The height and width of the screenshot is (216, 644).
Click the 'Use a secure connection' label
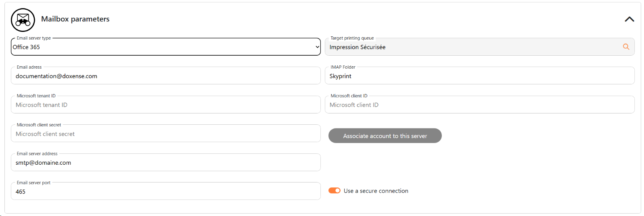[376, 191]
